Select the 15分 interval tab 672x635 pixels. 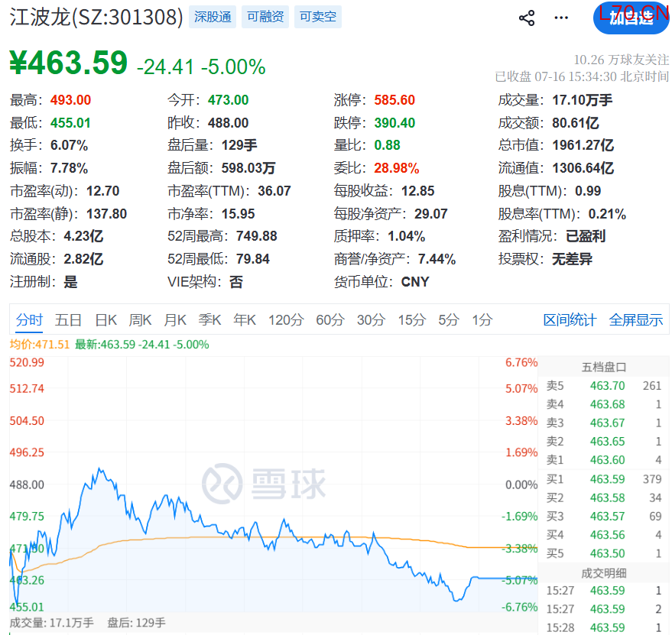click(412, 320)
